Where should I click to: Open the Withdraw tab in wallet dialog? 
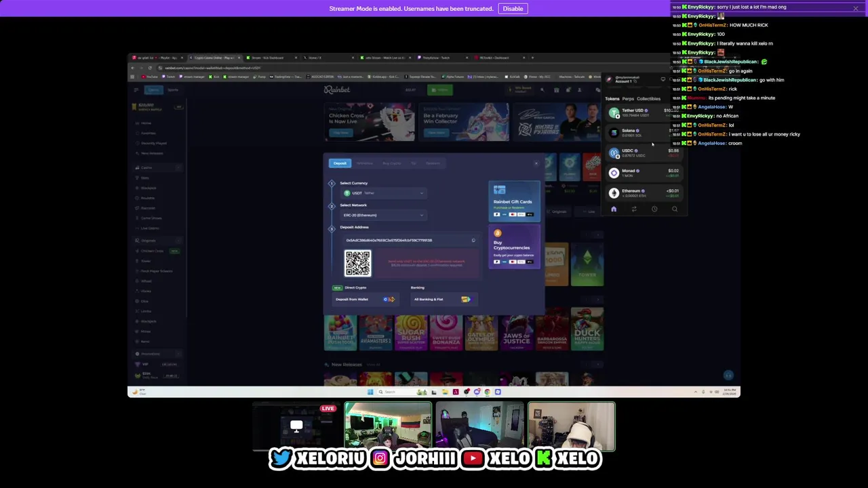pyautogui.click(x=365, y=163)
